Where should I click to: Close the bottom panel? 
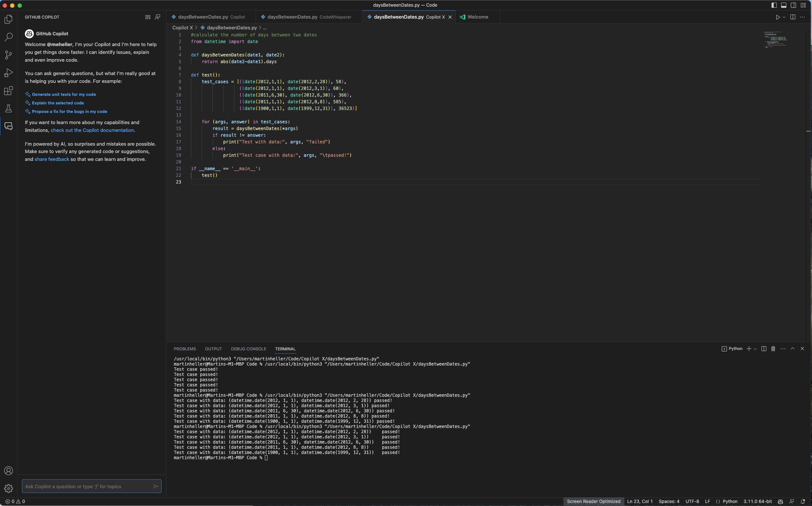(x=802, y=348)
